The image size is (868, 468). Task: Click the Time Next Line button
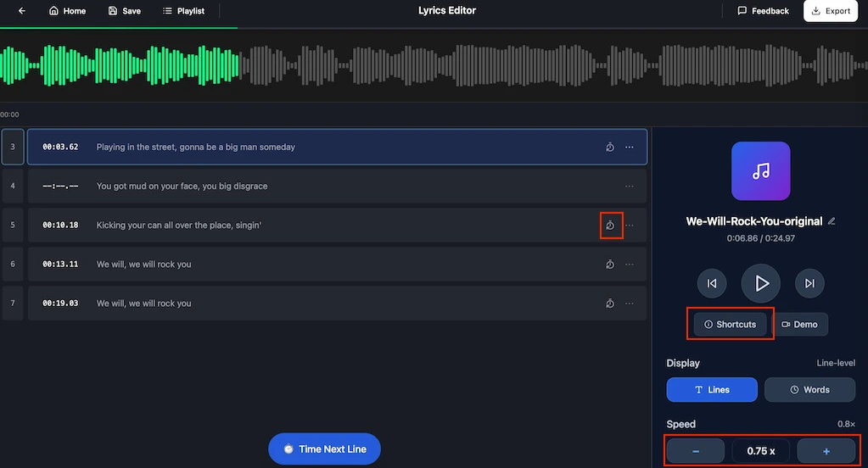click(324, 448)
